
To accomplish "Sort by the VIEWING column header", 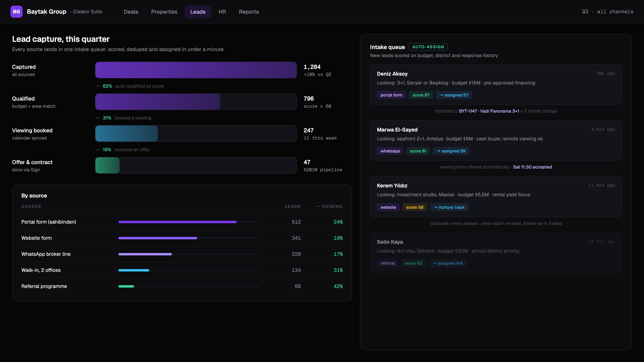I will pyautogui.click(x=329, y=206).
